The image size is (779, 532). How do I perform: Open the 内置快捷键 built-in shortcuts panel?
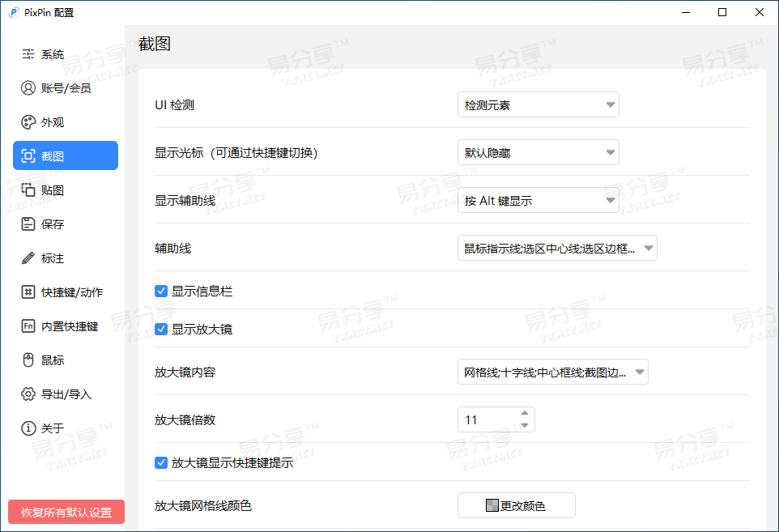point(63,326)
